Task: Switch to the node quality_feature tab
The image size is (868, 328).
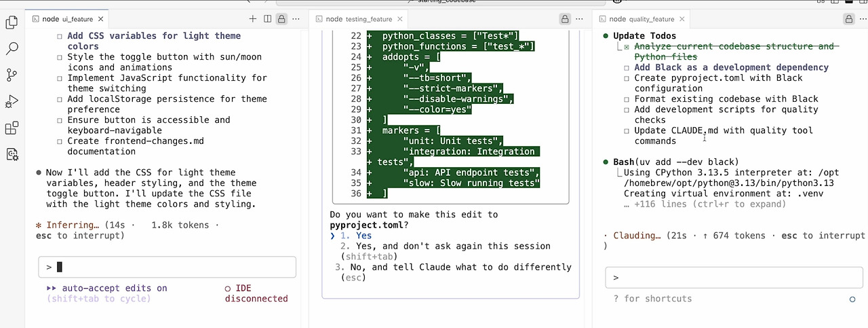Action: coord(641,19)
